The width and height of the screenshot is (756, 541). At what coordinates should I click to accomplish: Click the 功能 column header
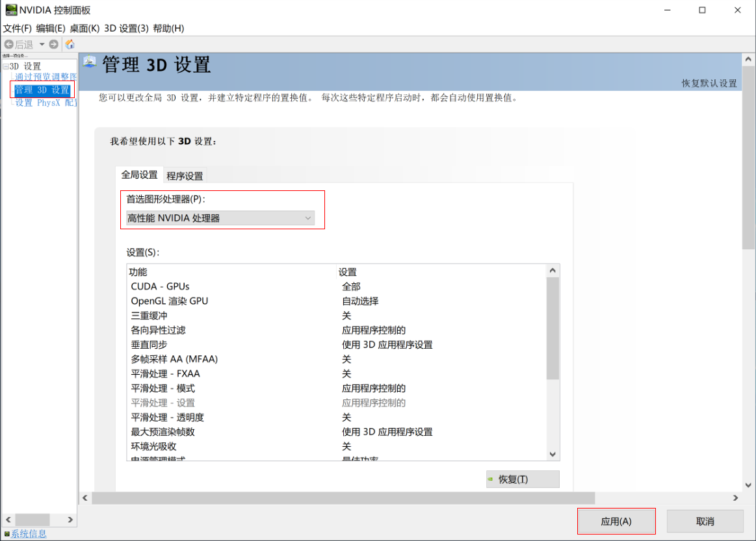tap(231, 271)
